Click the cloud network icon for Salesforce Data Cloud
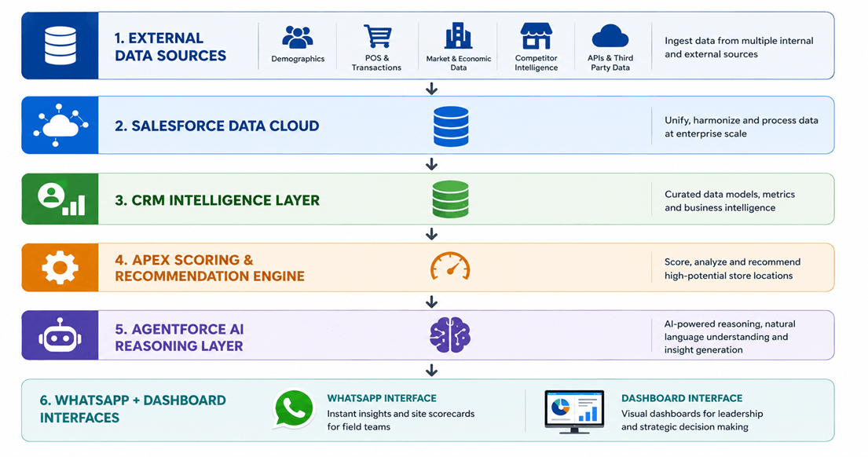Screen dimensions: 868x457 tap(60, 125)
